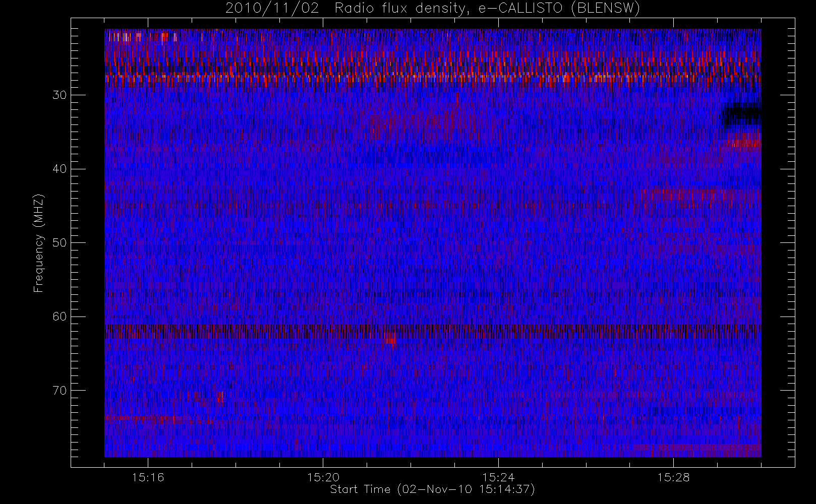Click the 15:16 time tick label
Image resolution: width=816 pixels, height=504 pixels.
point(148,477)
